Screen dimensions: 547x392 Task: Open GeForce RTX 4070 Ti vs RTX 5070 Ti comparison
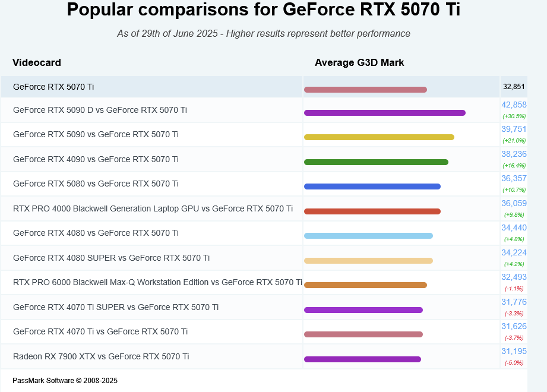(x=100, y=331)
